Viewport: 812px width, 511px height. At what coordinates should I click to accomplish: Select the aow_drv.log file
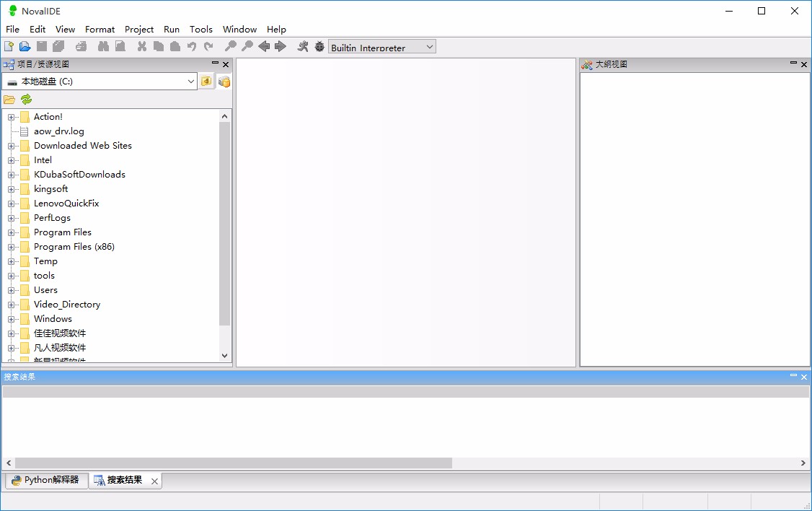point(58,131)
